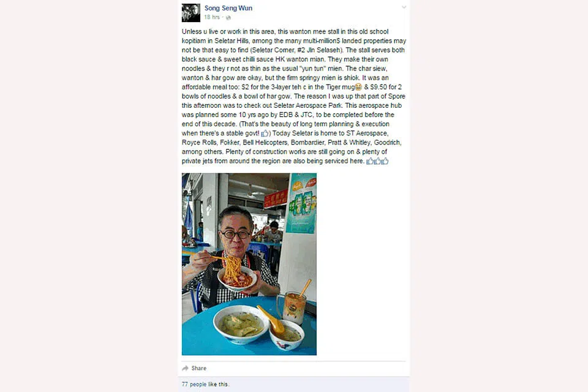Click the red Chinese signboard in photo
588x392 pixels.
pos(276,198)
